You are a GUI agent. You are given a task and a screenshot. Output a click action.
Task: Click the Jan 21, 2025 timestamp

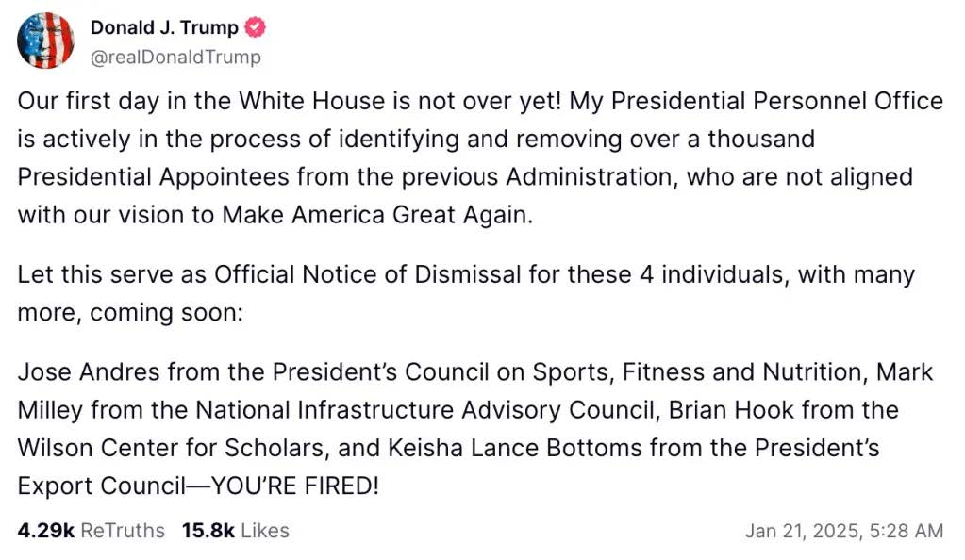click(x=843, y=531)
